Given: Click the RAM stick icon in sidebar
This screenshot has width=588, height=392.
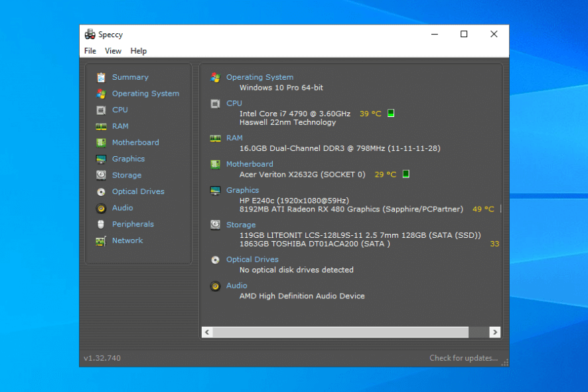Looking at the screenshot, I should [x=101, y=126].
